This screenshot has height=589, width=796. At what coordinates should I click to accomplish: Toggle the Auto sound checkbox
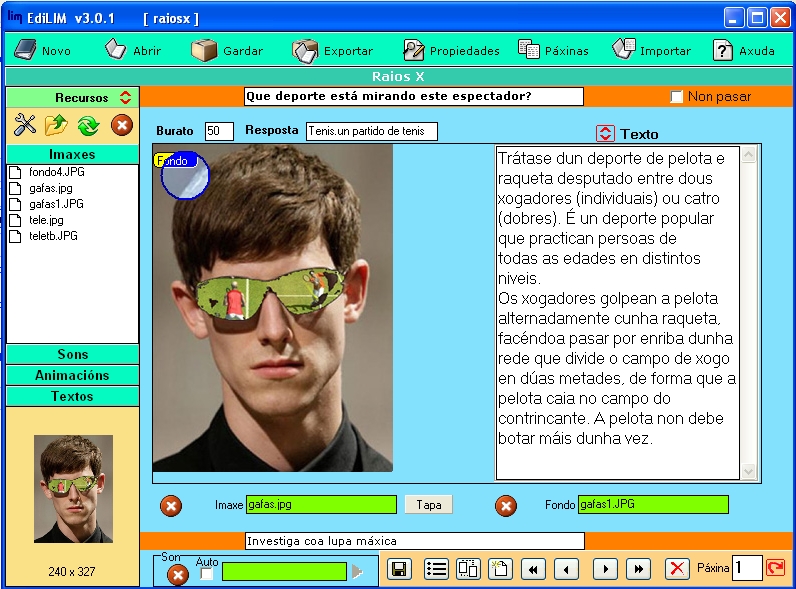(207, 574)
